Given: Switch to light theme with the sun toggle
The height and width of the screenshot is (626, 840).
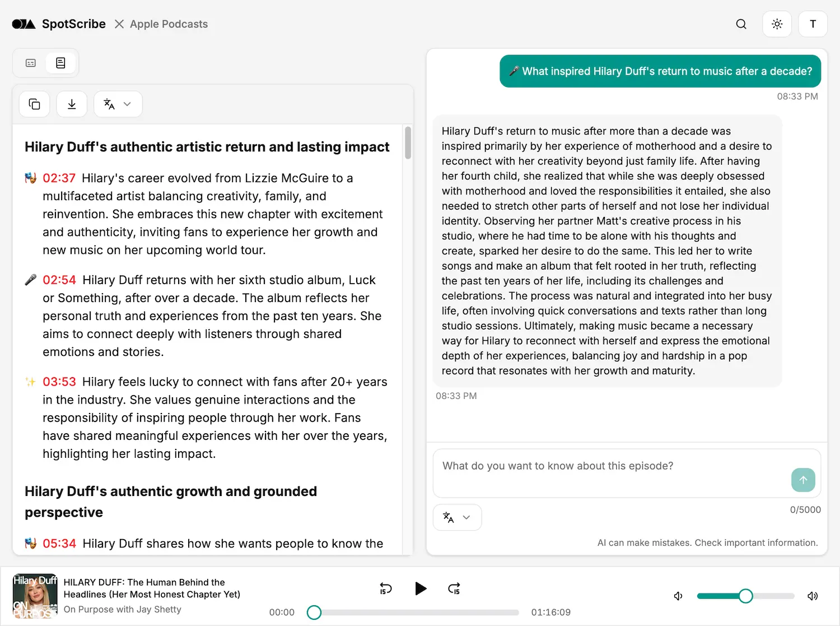Looking at the screenshot, I should [777, 24].
